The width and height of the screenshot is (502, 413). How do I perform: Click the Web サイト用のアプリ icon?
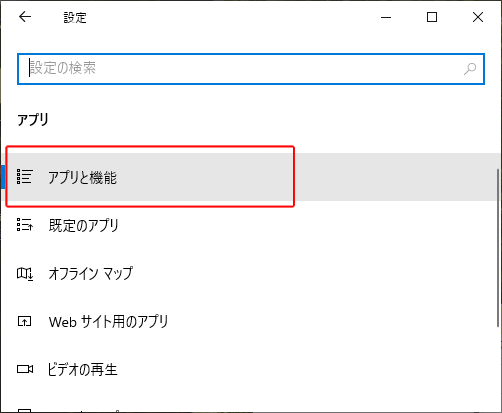(24, 321)
